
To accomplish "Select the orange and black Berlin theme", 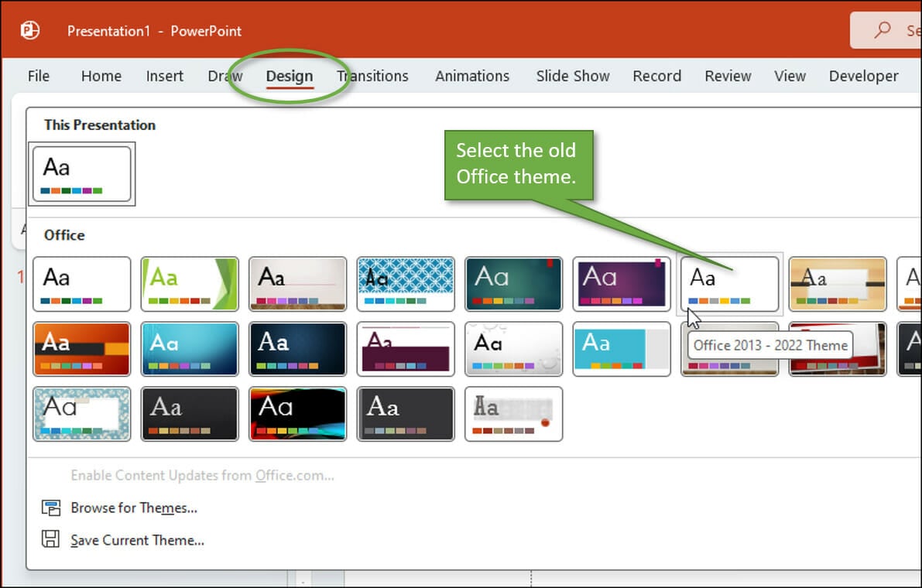I will click(x=81, y=349).
